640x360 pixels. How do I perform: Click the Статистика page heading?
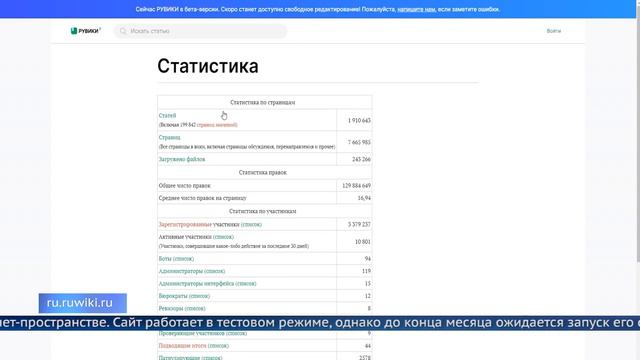208,66
